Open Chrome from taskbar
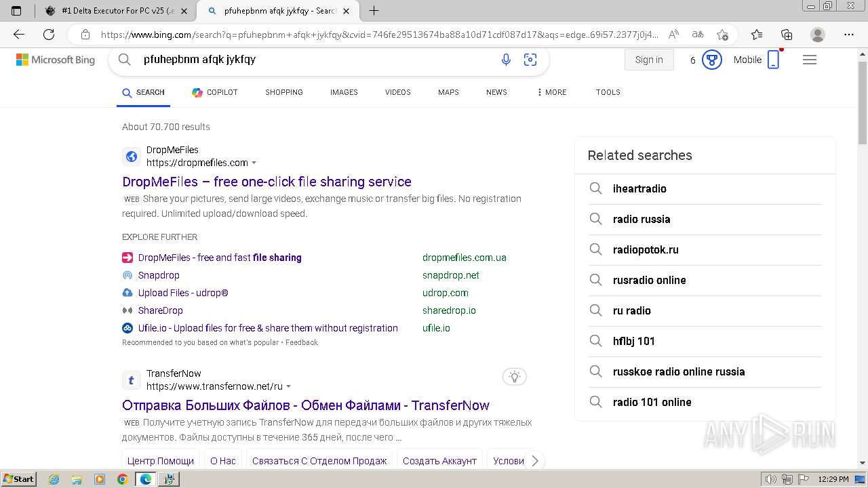This screenshot has width=868, height=488. [122, 479]
